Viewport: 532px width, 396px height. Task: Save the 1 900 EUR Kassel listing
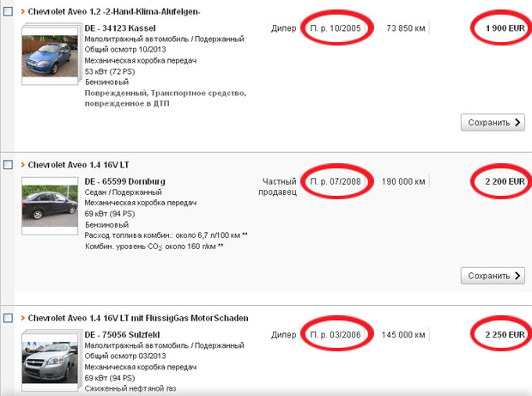tap(493, 123)
